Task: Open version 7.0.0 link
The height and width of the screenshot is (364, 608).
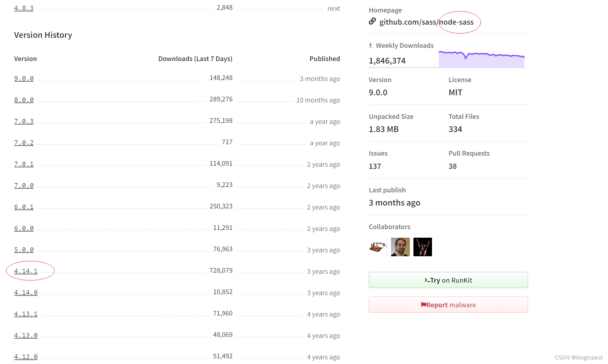Action: 24,186
